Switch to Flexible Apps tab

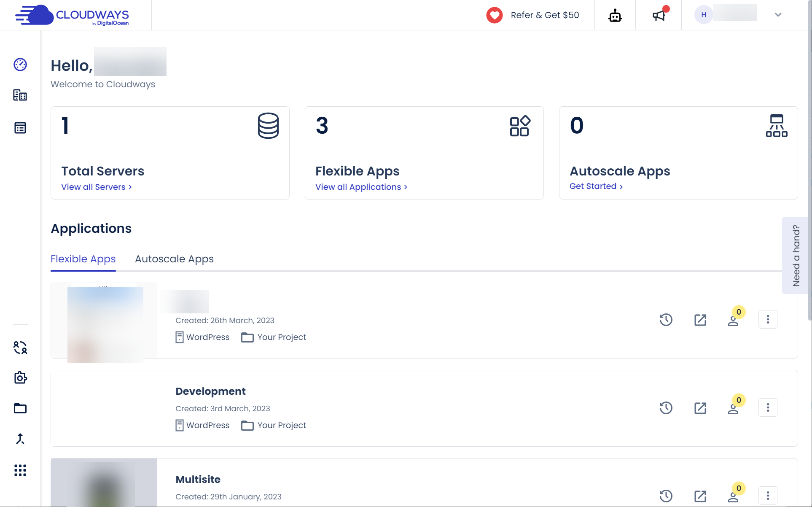point(83,258)
